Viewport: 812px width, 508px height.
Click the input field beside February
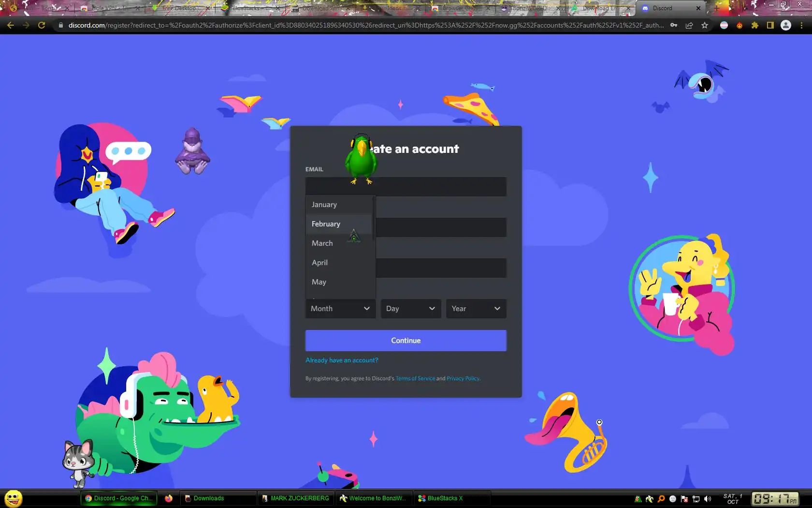click(x=441, y=227)
